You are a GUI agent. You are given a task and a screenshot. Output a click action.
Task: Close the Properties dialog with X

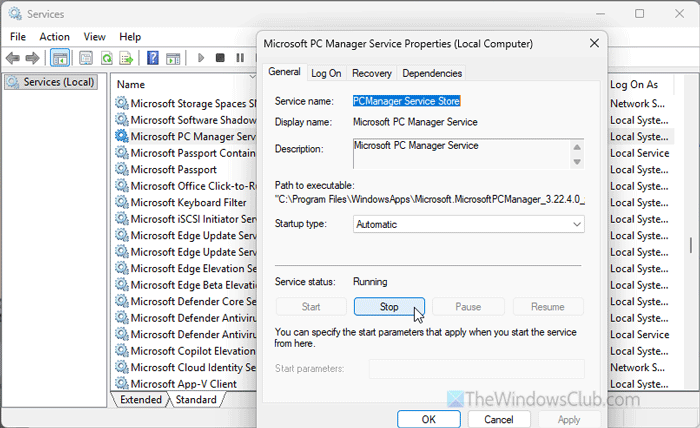[x=594, y=43]
